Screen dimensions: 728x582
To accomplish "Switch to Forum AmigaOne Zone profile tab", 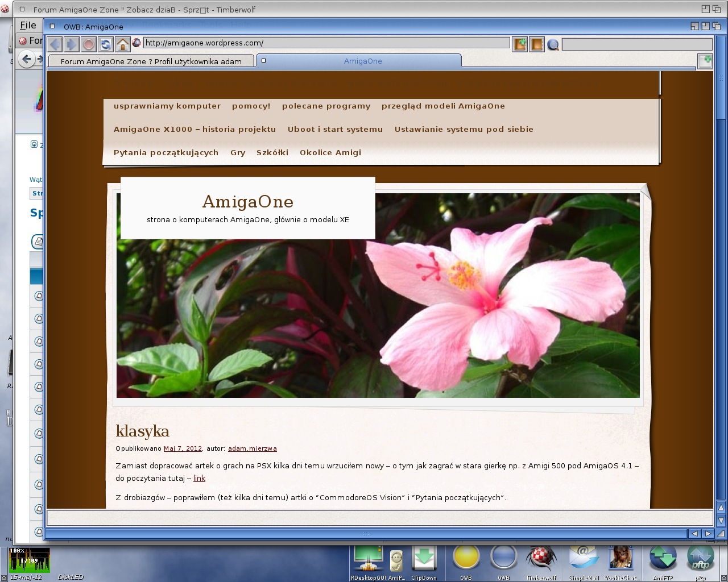I will click(x=151, y=61).
